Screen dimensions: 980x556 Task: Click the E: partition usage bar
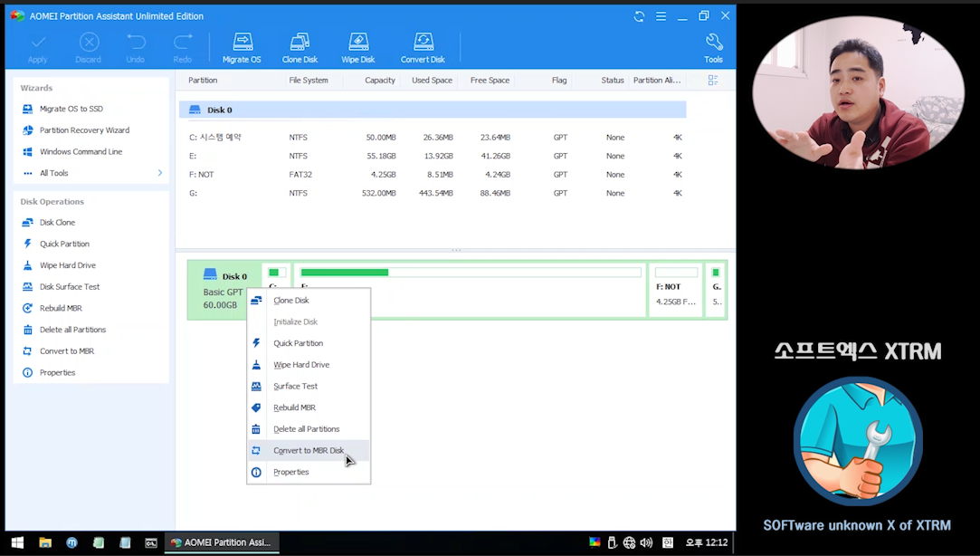point(471,272)
